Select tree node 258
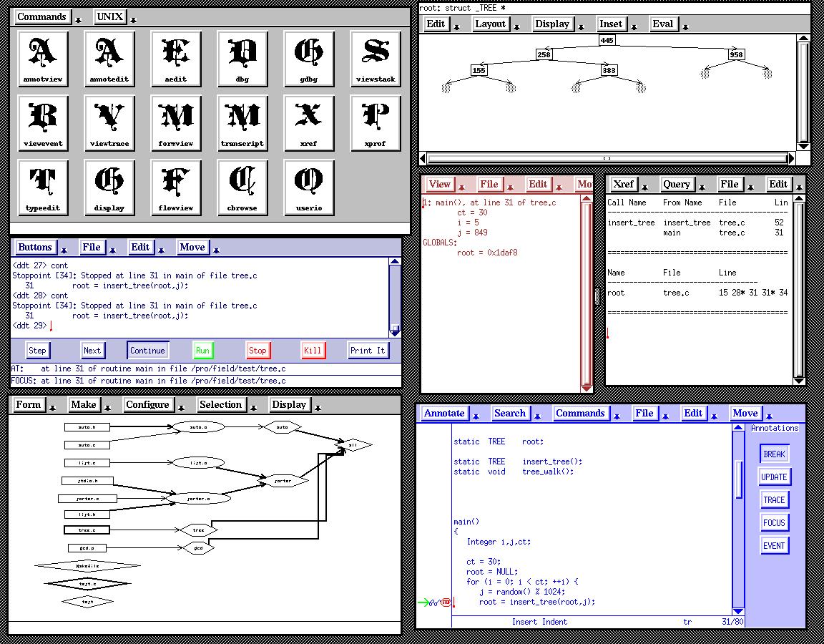The width and height of the screenshot is (824, 644). tap(544, 54)
